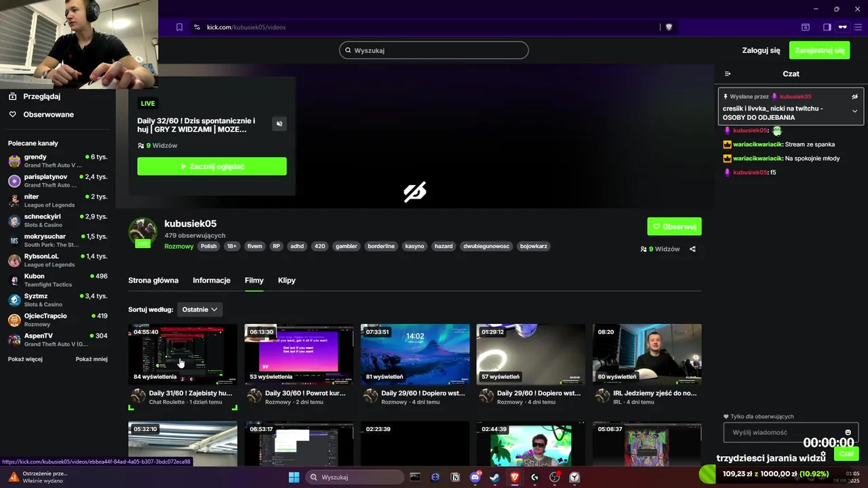868x488 pixels.
Task: Open recommended channel mokrysuchar
Action: pyautogui.click(x=58, y=241)
